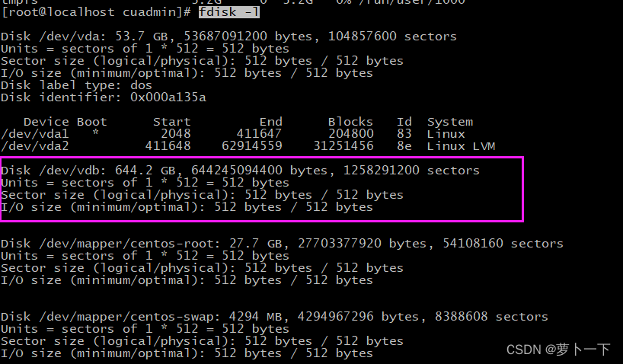623x364 pixels.
Task: Select the "Disk /dev/vda:" device name
Action: coord(54,36)
